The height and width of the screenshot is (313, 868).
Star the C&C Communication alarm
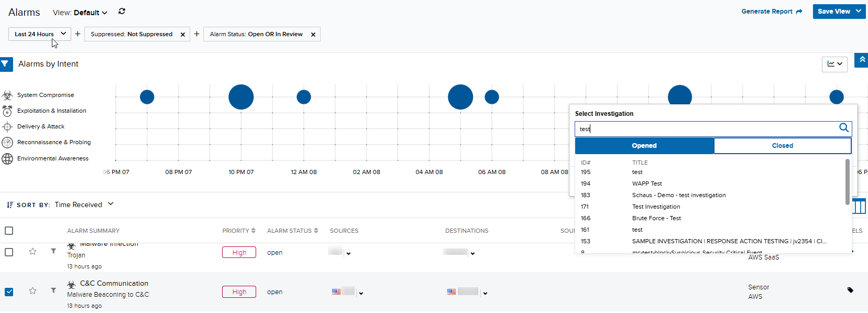click(32, 290)
